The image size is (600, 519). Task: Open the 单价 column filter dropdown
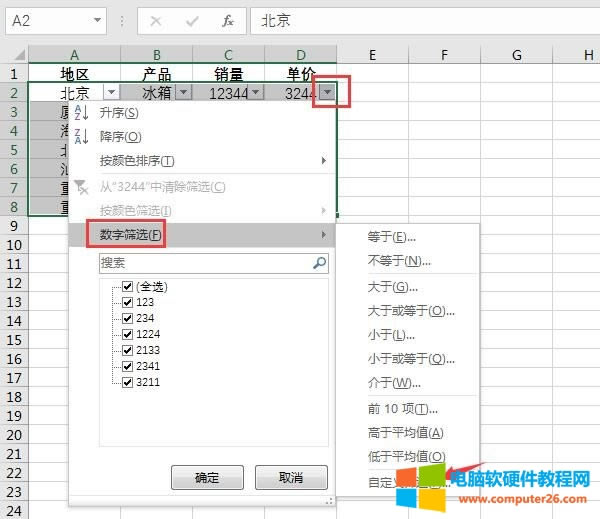(328, 93)
